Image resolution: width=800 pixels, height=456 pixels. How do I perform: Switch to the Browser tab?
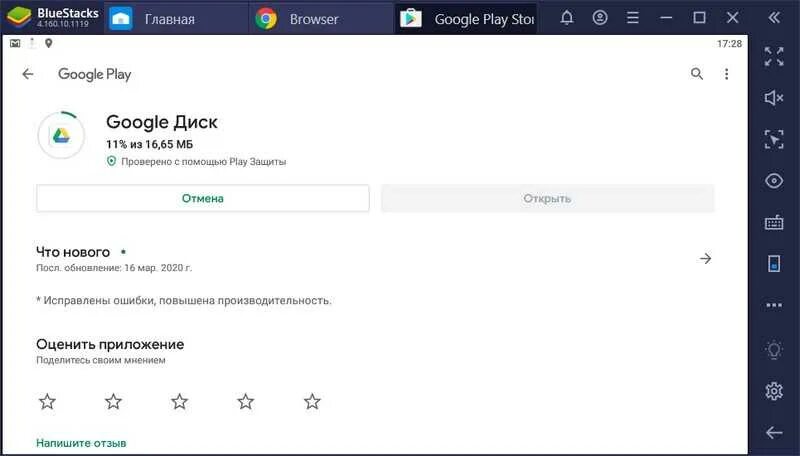coord(321,19)
